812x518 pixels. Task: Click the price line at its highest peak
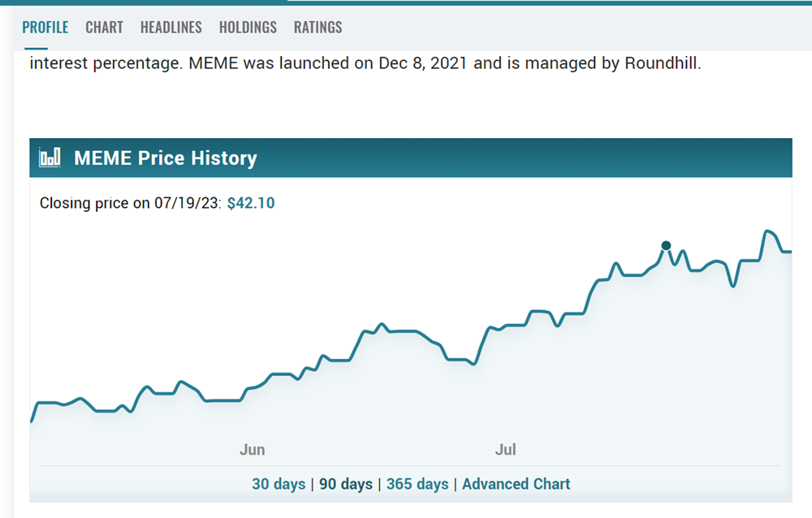(x=767, y=230)
